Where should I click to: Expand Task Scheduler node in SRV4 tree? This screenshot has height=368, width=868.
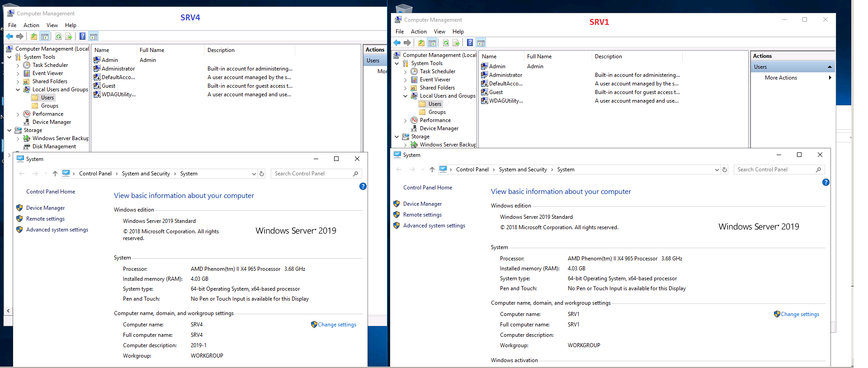coord(18,65)
